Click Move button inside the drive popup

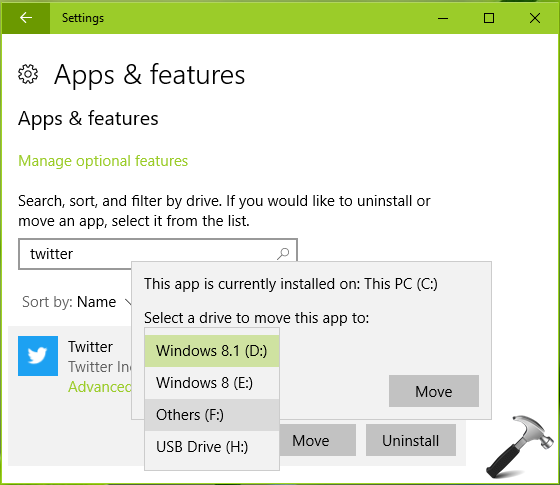434,391
